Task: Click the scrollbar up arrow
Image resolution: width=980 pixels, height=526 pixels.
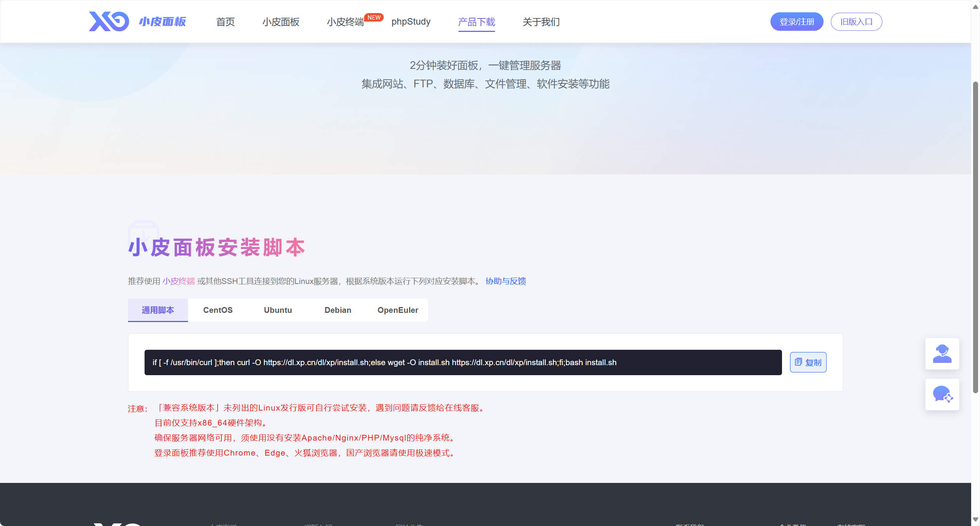Action: (975, 7)
